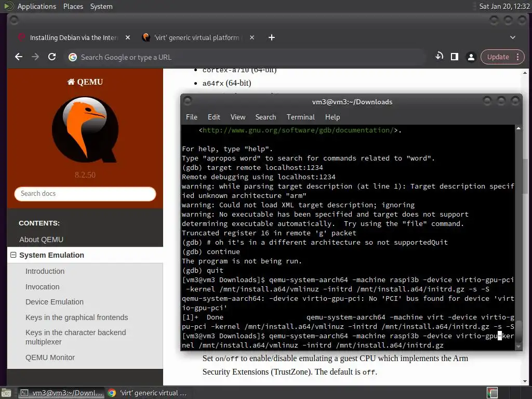Click the terminal window menu button in titlebar
Screen dimensions: 532x399
(188, 100)
